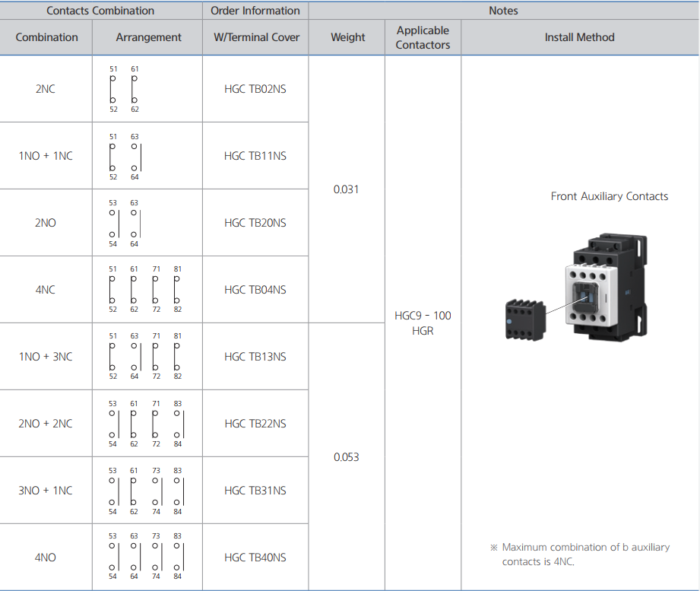
Task: Select the contact diagram in the 2NO row
Action: coord(124,223)
